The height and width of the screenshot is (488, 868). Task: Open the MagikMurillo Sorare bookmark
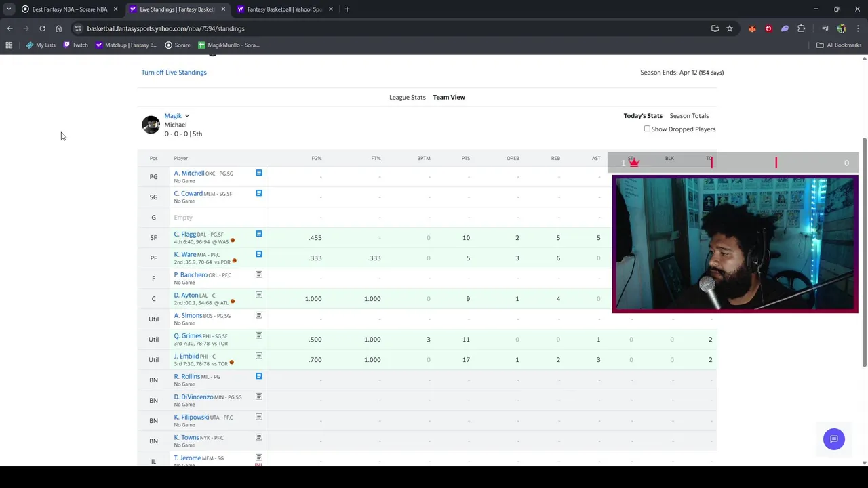(x=229, y=45)
